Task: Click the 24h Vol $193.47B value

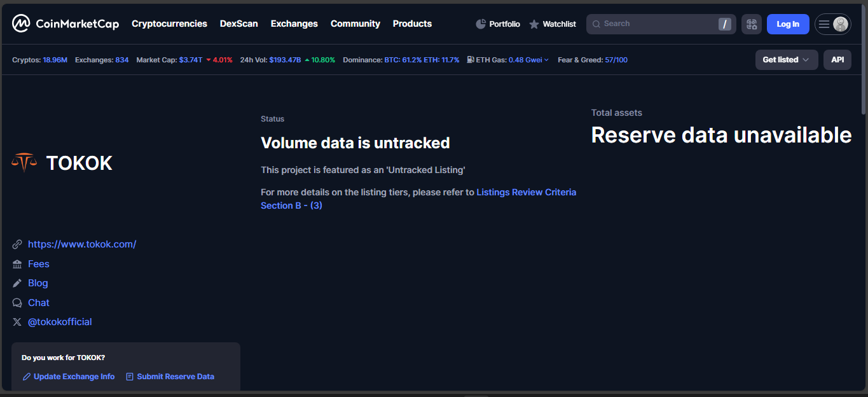Action: click(285, 60)
